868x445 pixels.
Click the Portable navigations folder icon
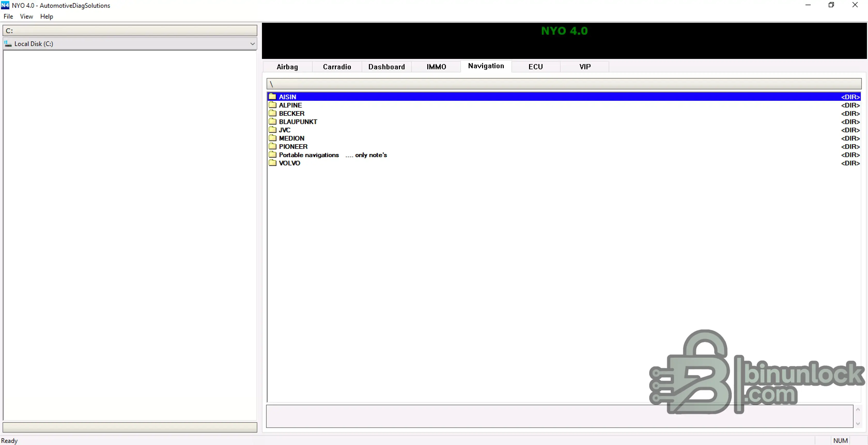click(x=272, y=155)
